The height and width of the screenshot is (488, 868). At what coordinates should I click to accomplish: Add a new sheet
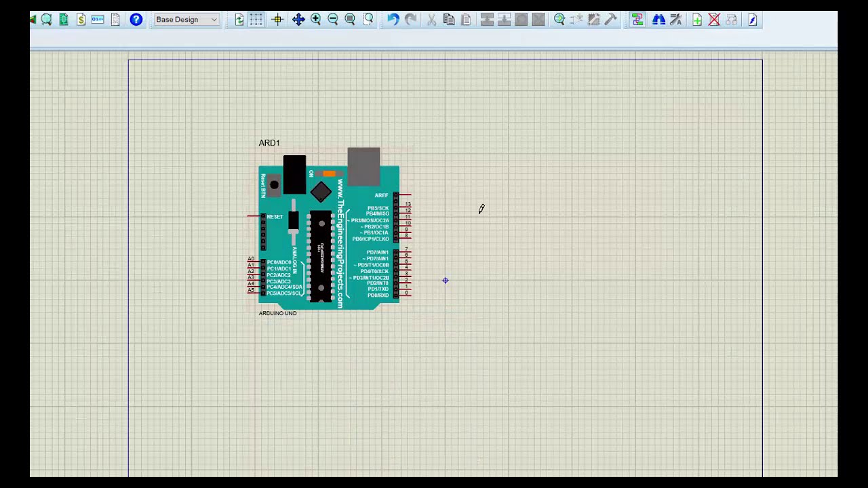point(697,20)
